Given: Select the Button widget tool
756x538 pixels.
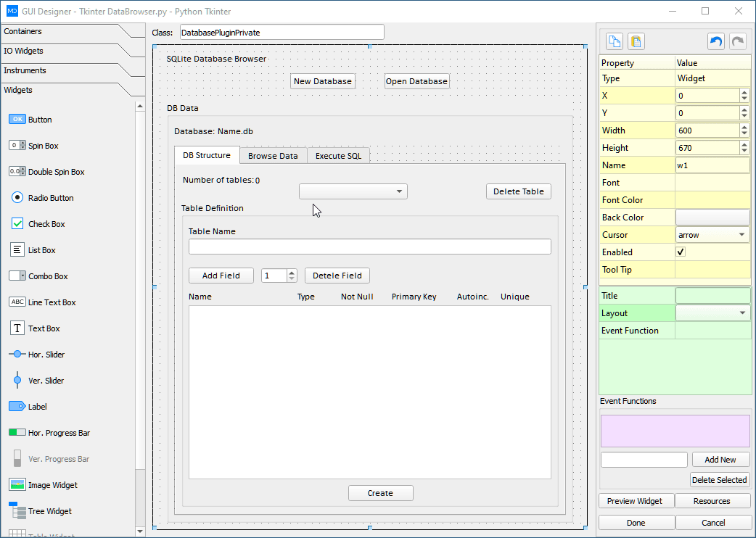Looking at the screenshot, I should (x=35, y=119).
